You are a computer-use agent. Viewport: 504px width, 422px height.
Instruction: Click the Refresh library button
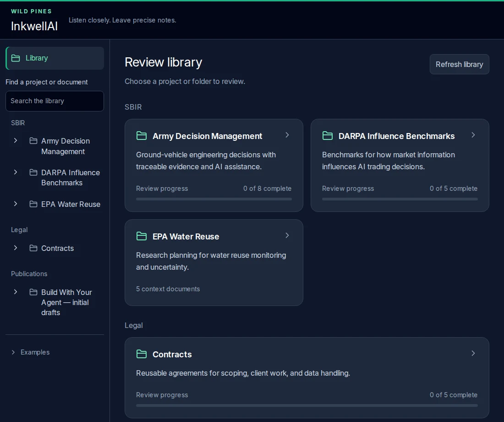pyautogui.click(x=459, y=64)
